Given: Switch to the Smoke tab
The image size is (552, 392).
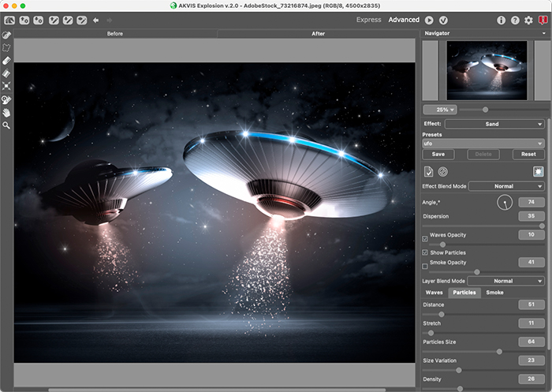Looking at the screenshot, I should click(494, 293).
